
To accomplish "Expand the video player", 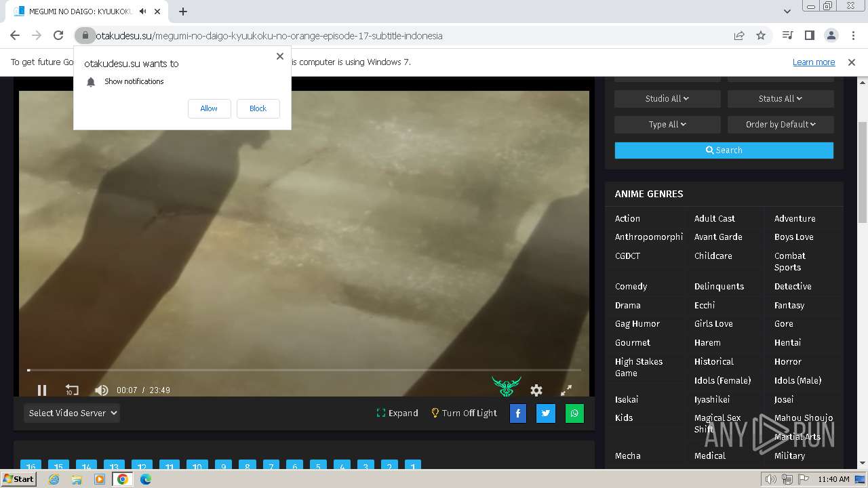I will [x=397, y=413].
